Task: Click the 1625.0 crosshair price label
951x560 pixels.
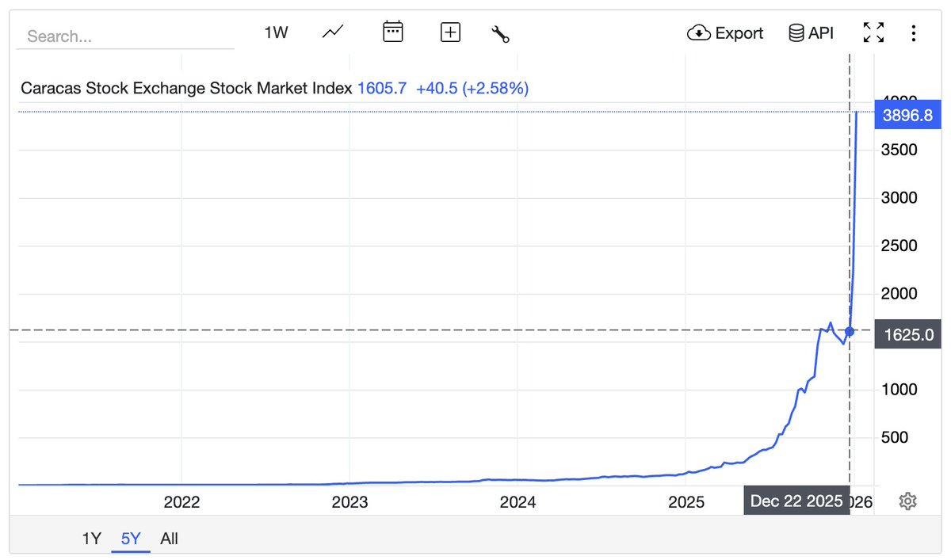Action: 907,334
